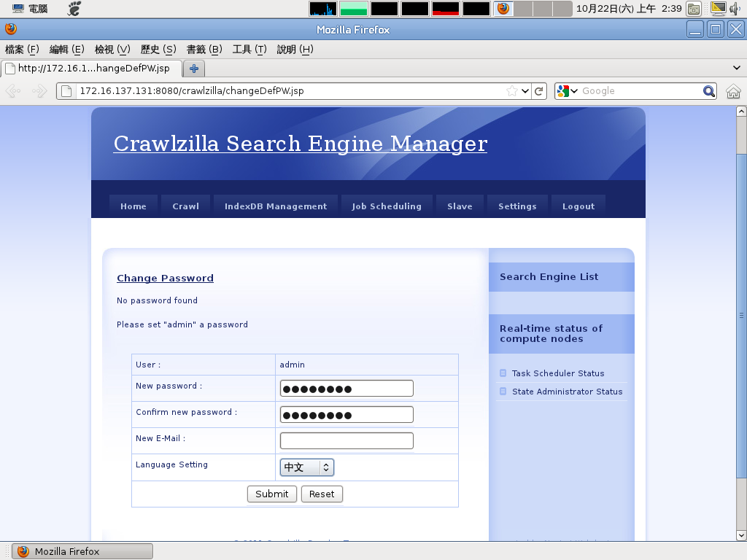Click the Submit button
Screen dimensions: 747x560
(x=272, y=494)
